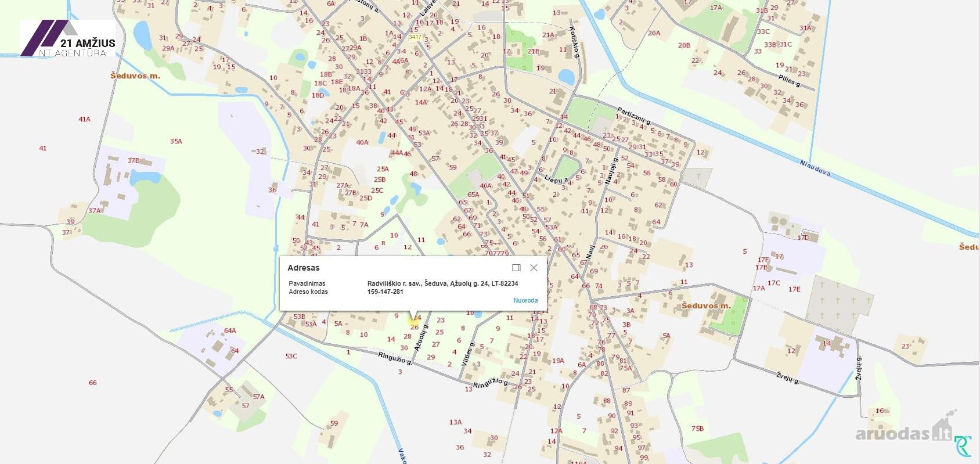Open the Nuoroda link in the popup

[x=525, y=300]
